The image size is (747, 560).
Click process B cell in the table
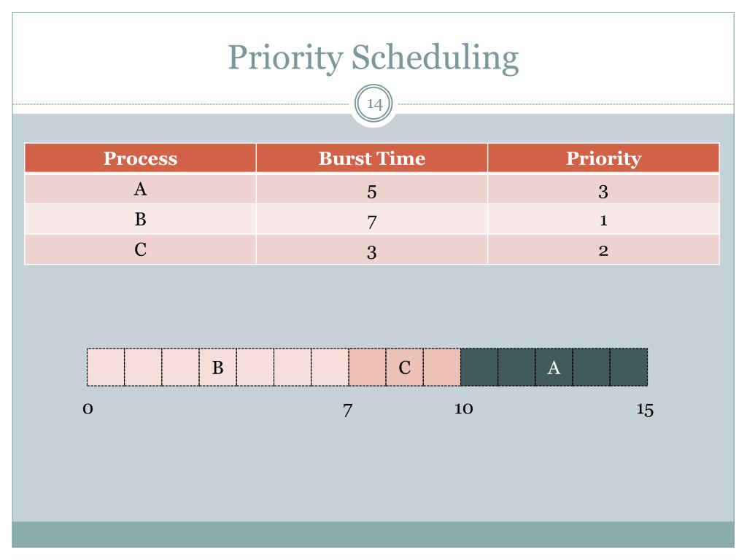pyautogui.click(x=140, y=219)
